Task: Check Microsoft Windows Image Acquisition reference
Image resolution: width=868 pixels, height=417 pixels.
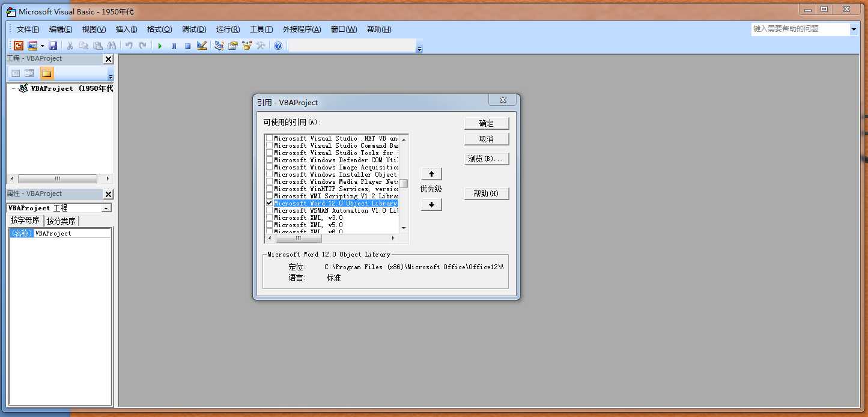Action: pos(269,167)
